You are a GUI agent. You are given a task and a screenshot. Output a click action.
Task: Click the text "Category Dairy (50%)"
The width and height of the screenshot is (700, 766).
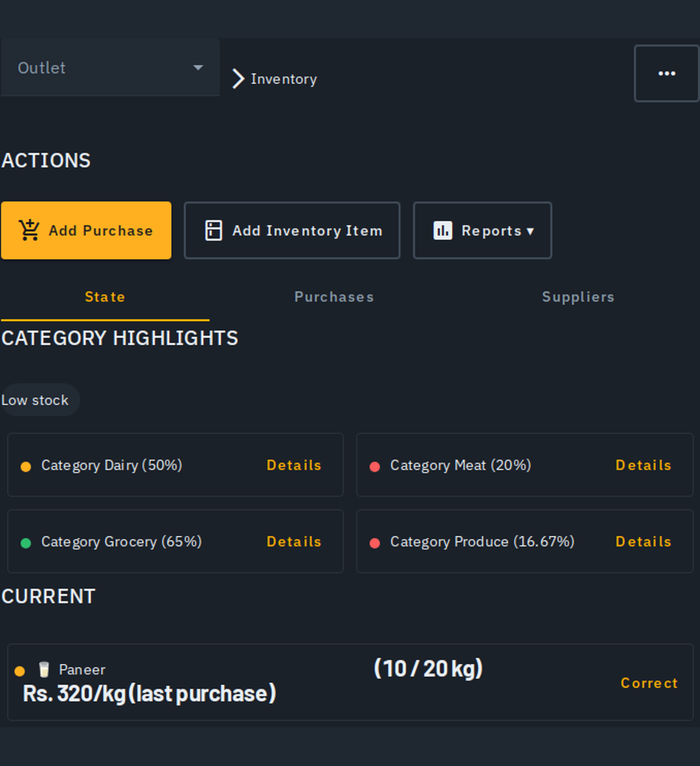[x=112, y=465]
